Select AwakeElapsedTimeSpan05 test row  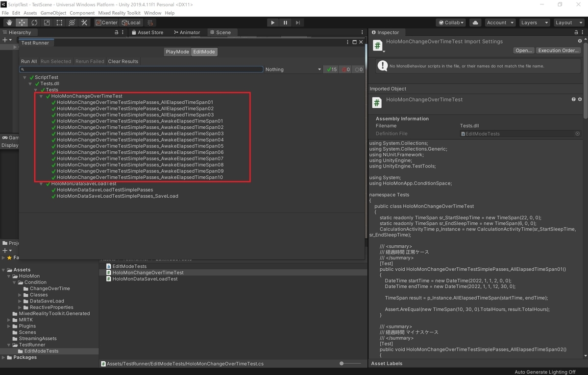[140, 146]
